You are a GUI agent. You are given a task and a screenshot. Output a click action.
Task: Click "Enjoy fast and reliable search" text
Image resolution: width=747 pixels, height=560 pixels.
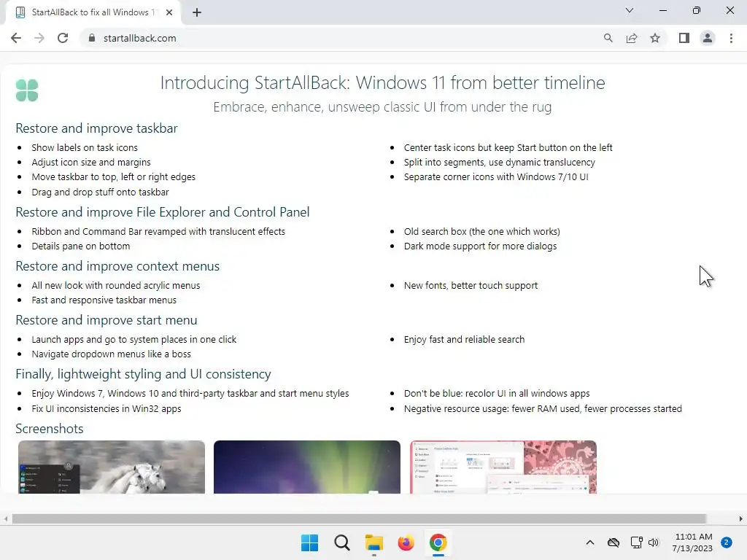pos(464,340)
